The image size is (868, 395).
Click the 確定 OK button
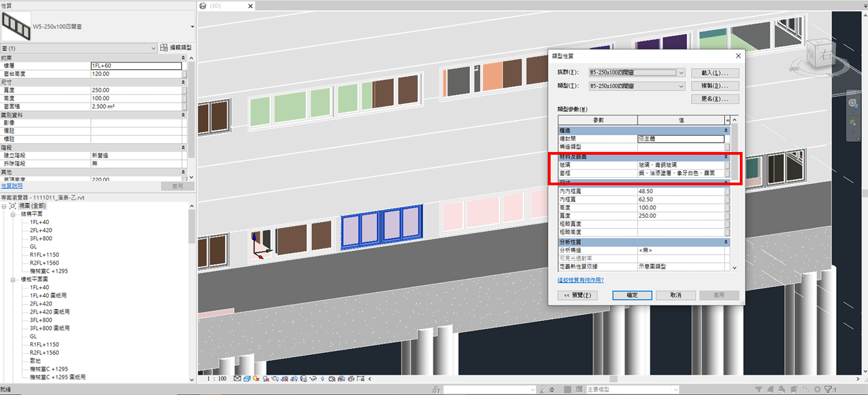632,295
